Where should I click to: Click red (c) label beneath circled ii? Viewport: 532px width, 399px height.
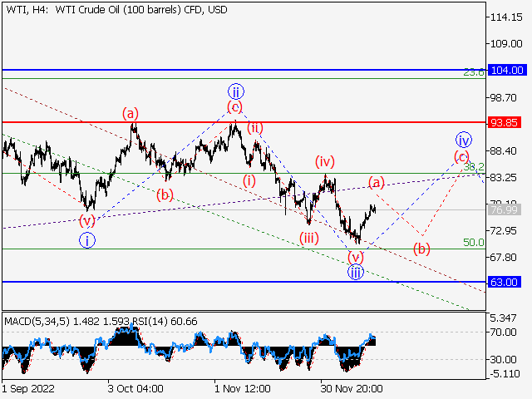(x=234, y=107)
